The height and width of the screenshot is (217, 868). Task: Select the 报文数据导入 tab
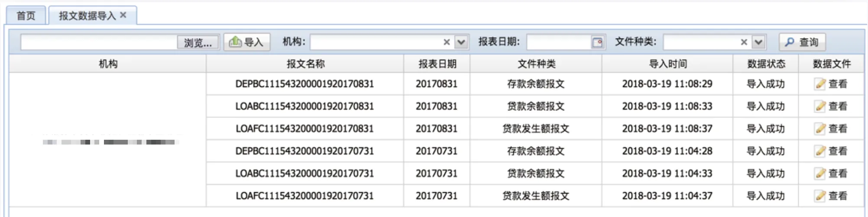(87, 16)
